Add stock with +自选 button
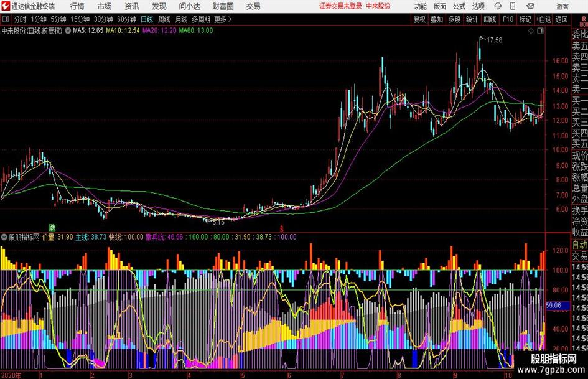Image resolution: width=588 pixels, height=379 pixels. tap(543, 19)
